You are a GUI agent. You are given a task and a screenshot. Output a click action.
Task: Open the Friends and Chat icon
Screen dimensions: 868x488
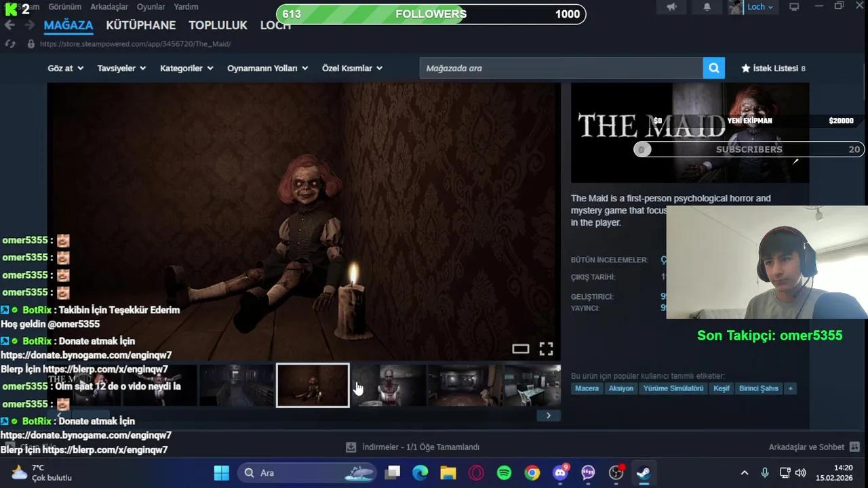tap(854, 447)
